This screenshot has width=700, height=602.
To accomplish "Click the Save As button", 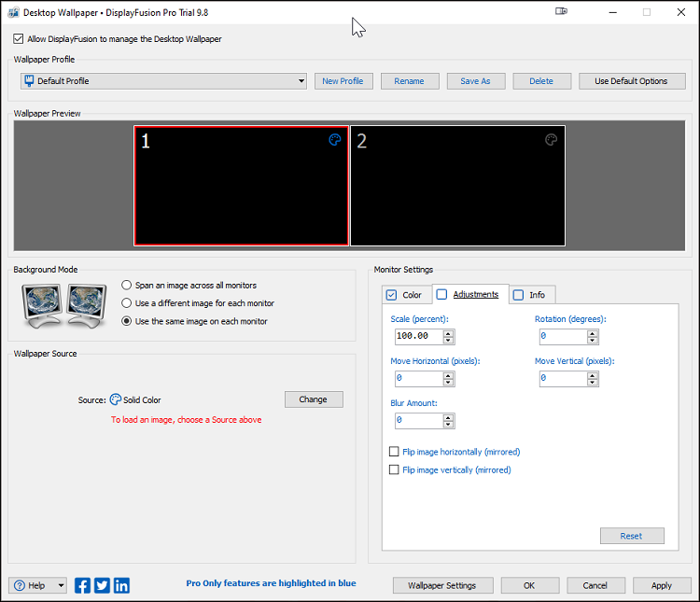I will (475, 81).
